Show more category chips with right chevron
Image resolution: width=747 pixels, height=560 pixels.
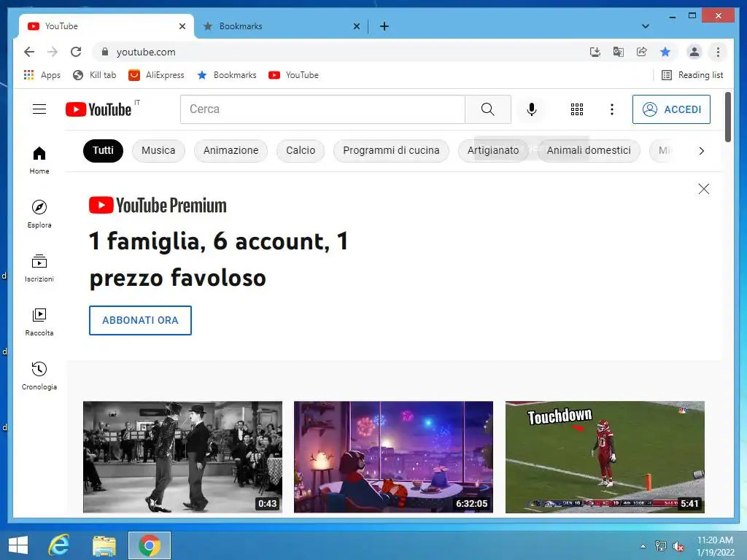(701, 151)
